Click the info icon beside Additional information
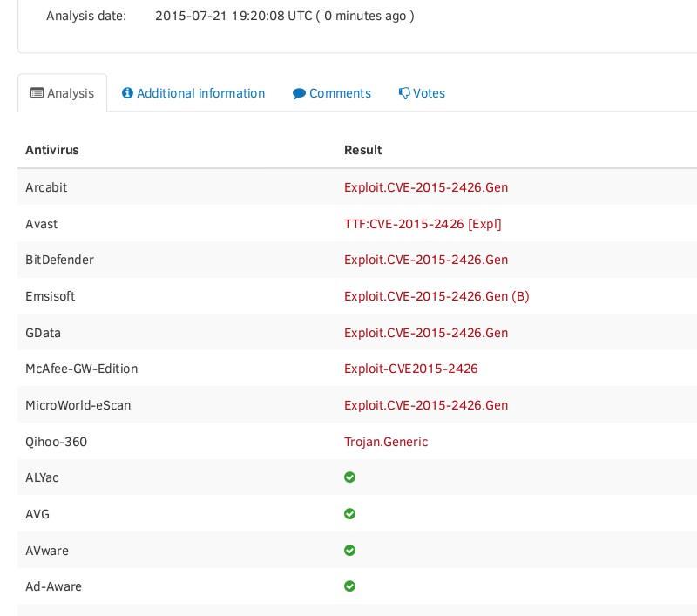The height and width of the screenshot is (616, 697). [127, 93]
